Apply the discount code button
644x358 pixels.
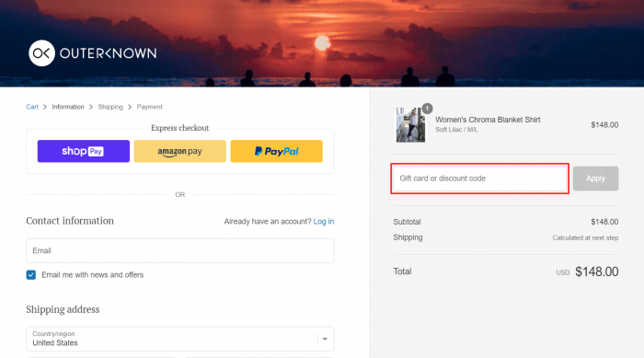[595, 179]
